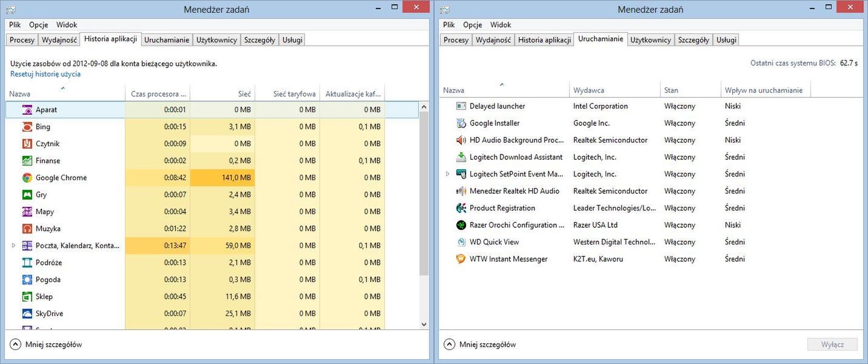Select the 141,0 MB network cell for Chrome
The height and width of the screenshot is (364, 868).
pos(222,178)
